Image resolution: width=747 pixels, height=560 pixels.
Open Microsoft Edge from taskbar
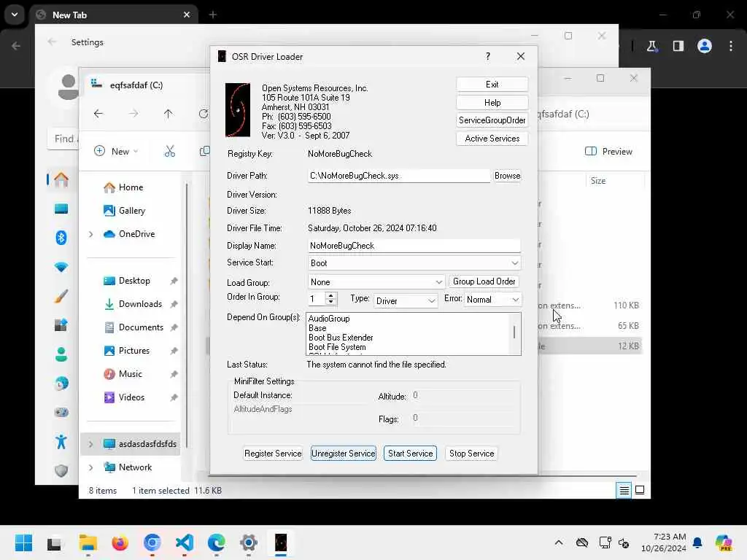(x=217, y=542)
